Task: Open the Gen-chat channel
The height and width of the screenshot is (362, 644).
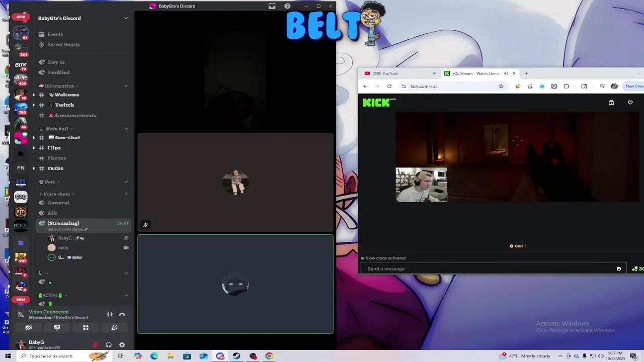Action: click(67, 137)
